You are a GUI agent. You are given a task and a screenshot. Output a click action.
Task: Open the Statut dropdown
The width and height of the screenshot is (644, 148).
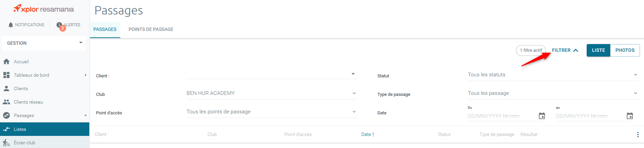552,75
